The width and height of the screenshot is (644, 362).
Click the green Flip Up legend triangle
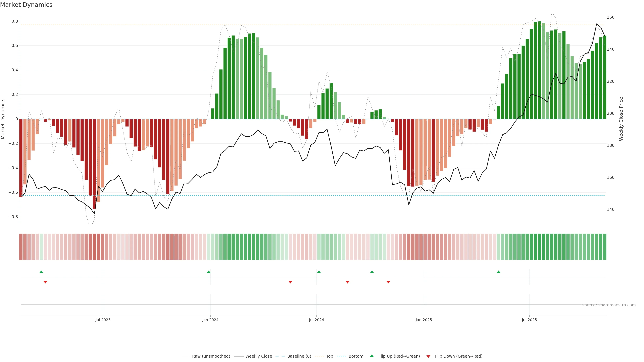(x=371, y=356)
